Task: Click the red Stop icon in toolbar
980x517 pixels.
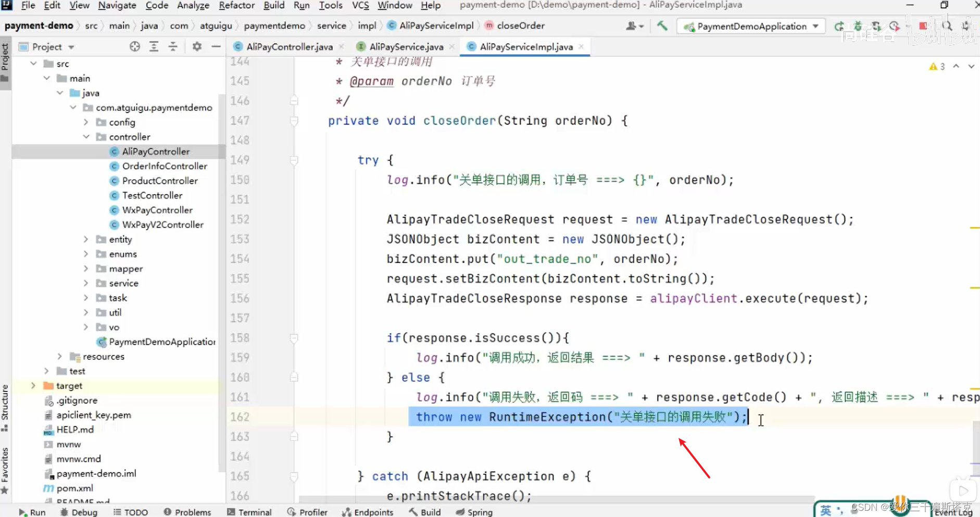Action: tap(923, 26)
